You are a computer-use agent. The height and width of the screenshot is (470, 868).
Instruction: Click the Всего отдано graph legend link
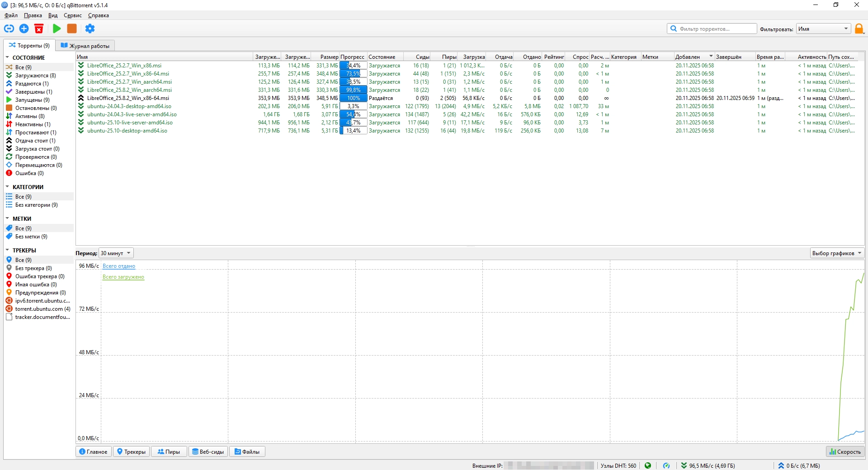point(119,266)
